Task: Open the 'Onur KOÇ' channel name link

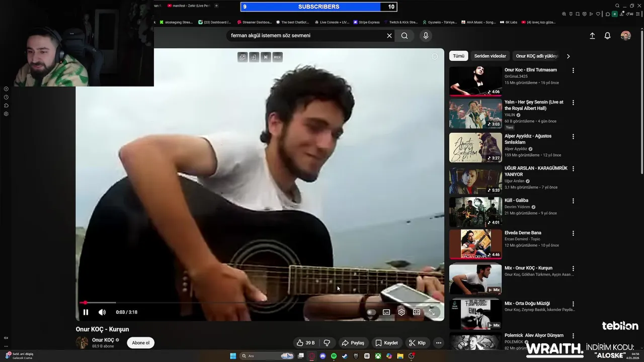Action: point(103,340)
